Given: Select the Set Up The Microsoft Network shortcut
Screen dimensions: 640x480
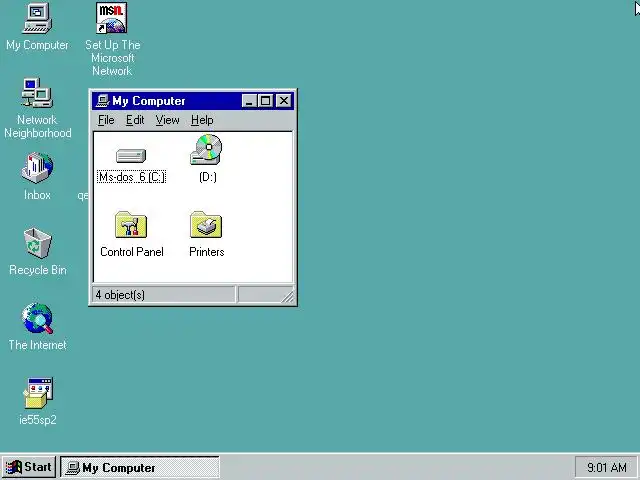Looking at the screenshot, I should point(111,18).
